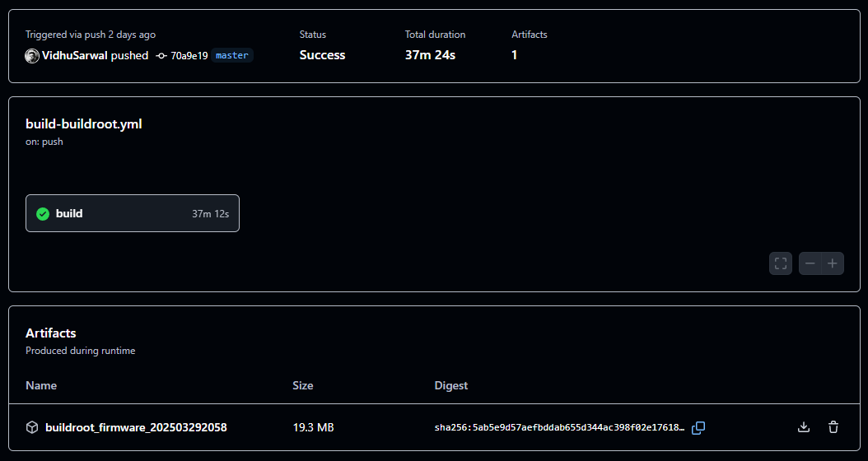Zoom out the workflow graph
The image size is (868, 461).
pyautogui.click(x=810, y=263)
